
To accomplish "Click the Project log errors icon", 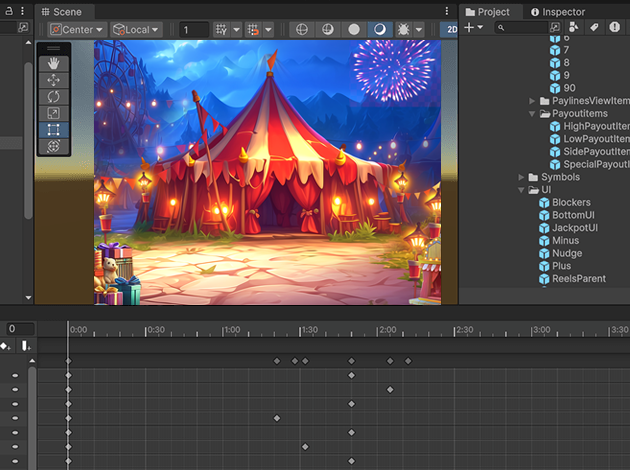I will click(x=614, y=27).
